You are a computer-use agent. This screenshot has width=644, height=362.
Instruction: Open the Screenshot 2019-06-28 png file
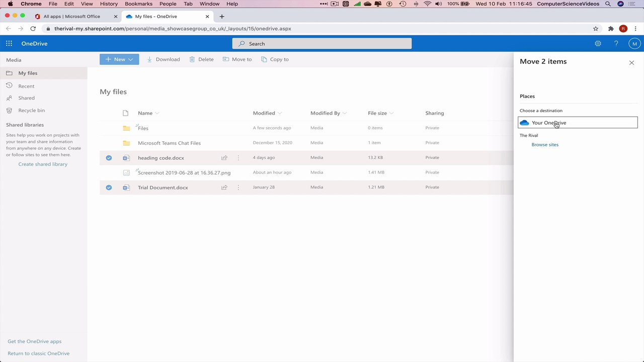pos(184,172)
